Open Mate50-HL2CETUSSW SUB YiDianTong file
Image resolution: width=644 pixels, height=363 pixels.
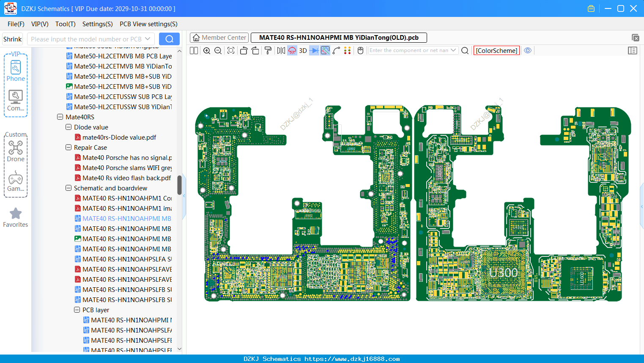pyautogui.click(x=119, y=107)
